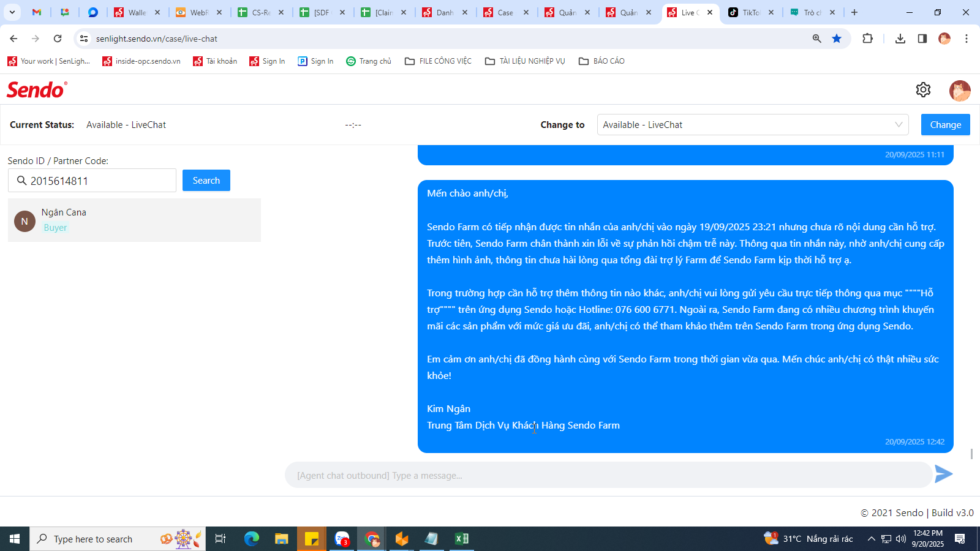Close the Walle tab
The height and width of the screenshot is (551, 980).
pyautogui.click(x=157, y=12)
